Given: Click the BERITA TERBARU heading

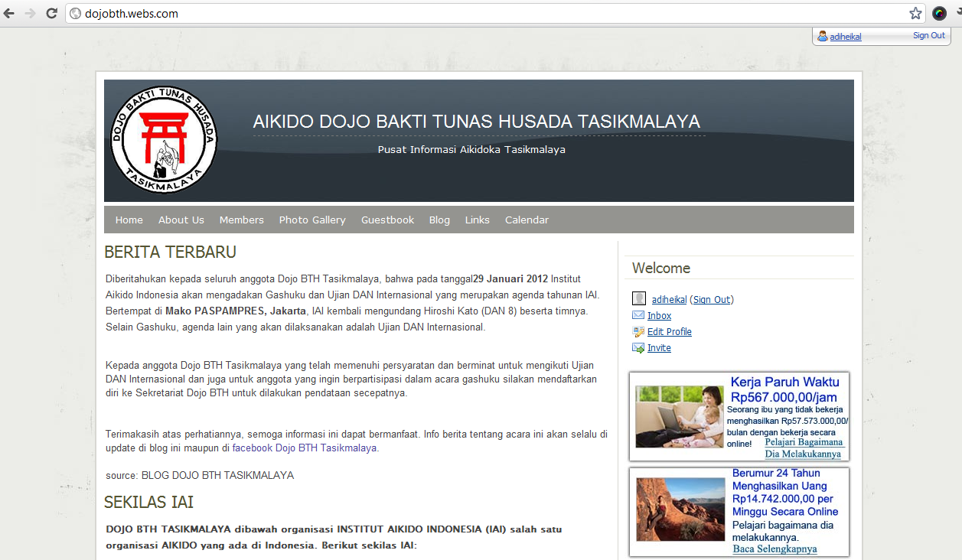Looking at the screenshot, I should (170, 252).
